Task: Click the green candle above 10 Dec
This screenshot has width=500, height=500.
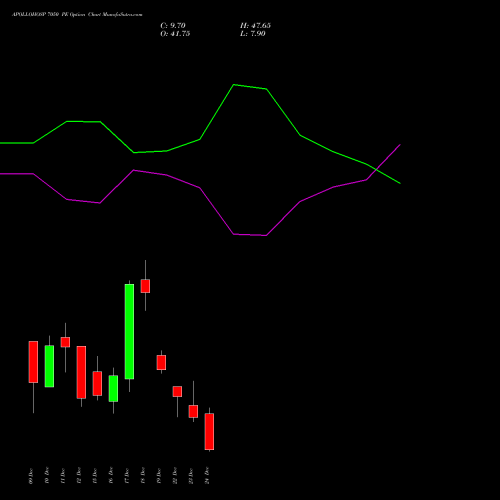Action: (49, 366)
